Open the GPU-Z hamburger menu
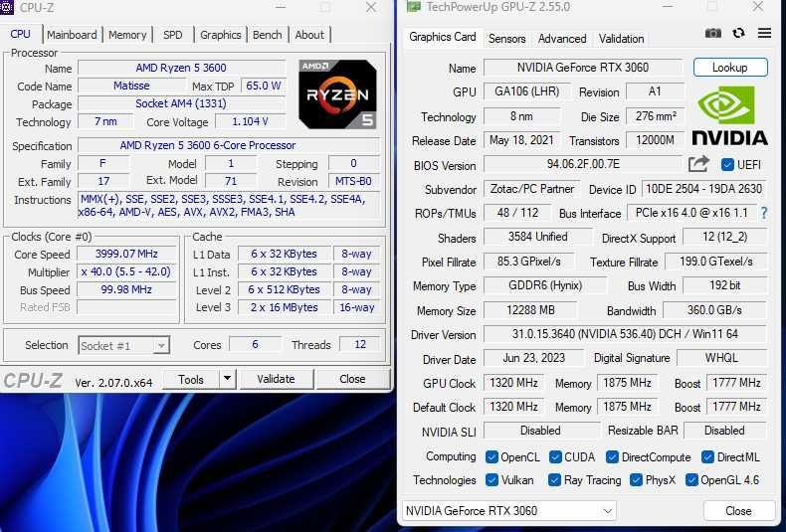 click(764, 33)
